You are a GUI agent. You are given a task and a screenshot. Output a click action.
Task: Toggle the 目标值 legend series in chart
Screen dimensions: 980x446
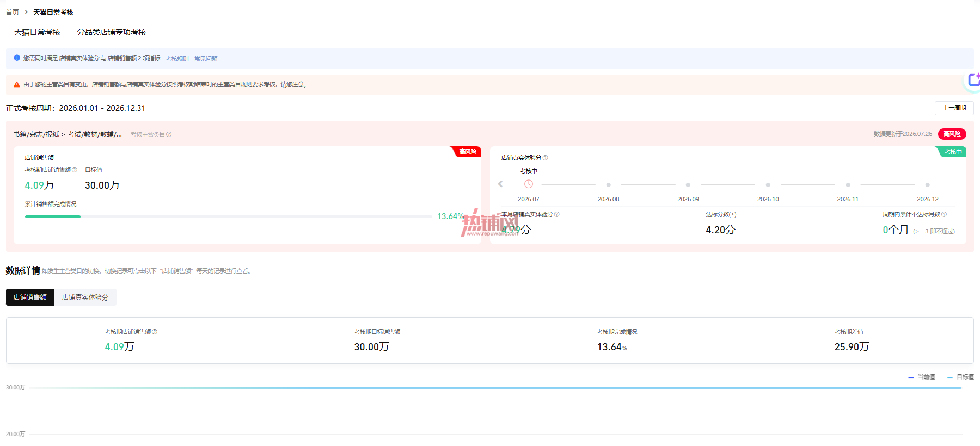tap(961, 377)
